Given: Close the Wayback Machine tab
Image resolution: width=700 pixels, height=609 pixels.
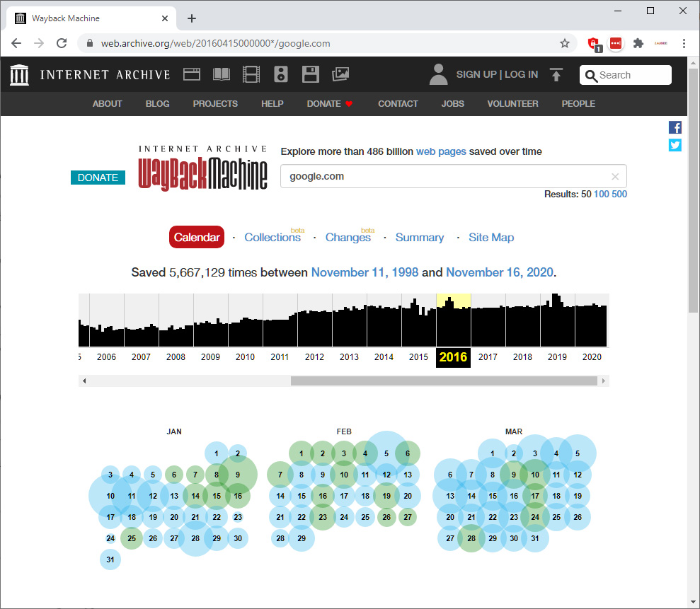Looking at the screenshot, I should click(x=165, y=18).
